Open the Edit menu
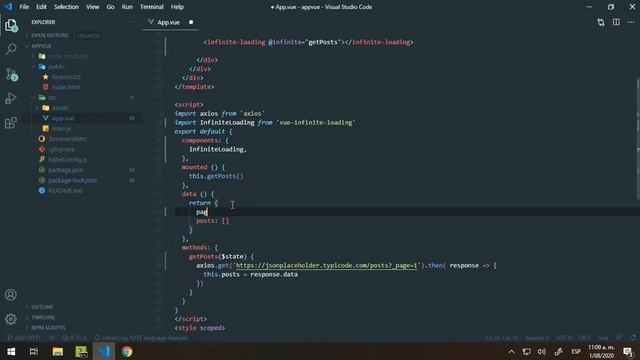The image size is (640, 360). (x=41, y=7)
